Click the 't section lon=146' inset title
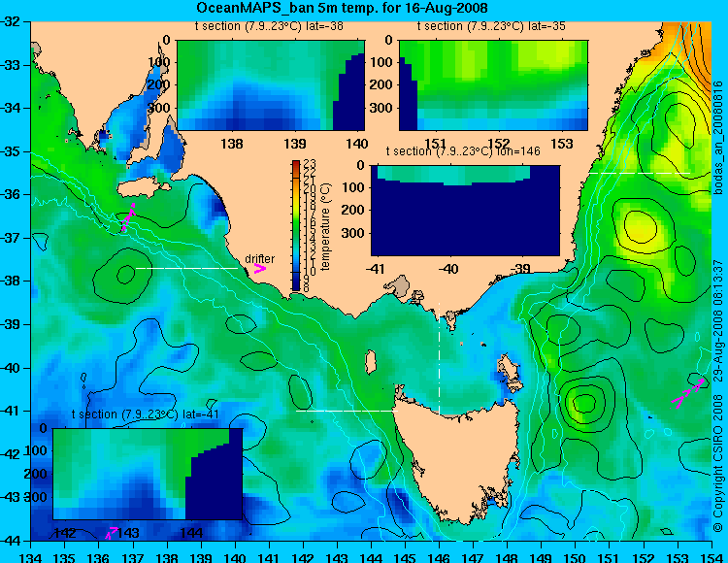This screenshot has height=563, width=728. point(463,151)
